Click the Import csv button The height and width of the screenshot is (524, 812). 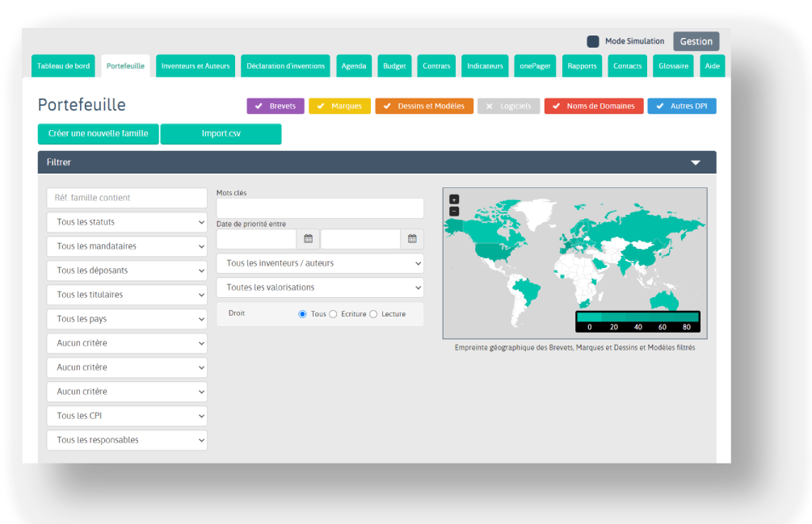[x=221, y=134]
